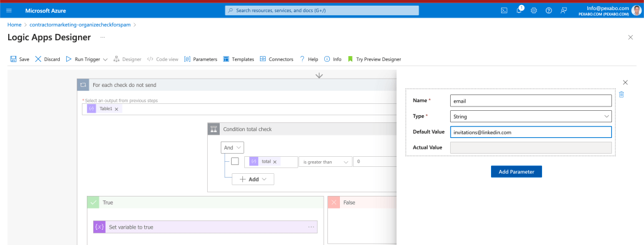Edit the parameter Name field
Image resolution: width=644 pixels, height=245 pixels.
pos(531,101)
